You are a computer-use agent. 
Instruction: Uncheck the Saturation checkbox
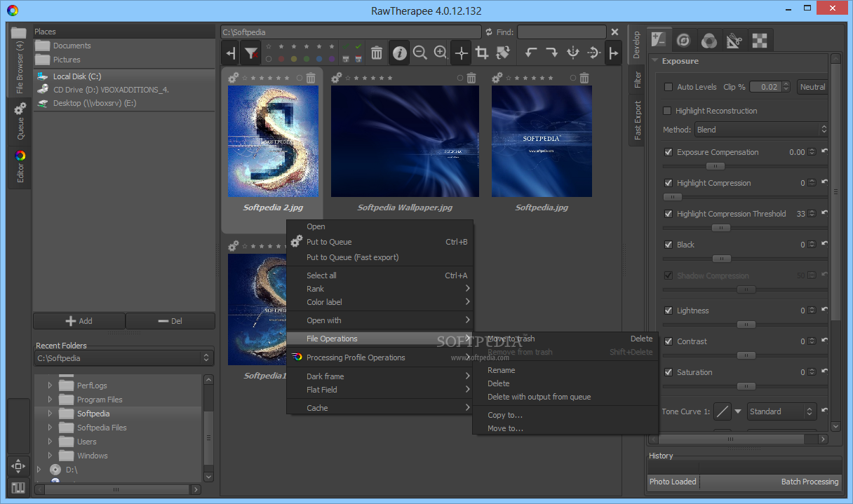668,372
